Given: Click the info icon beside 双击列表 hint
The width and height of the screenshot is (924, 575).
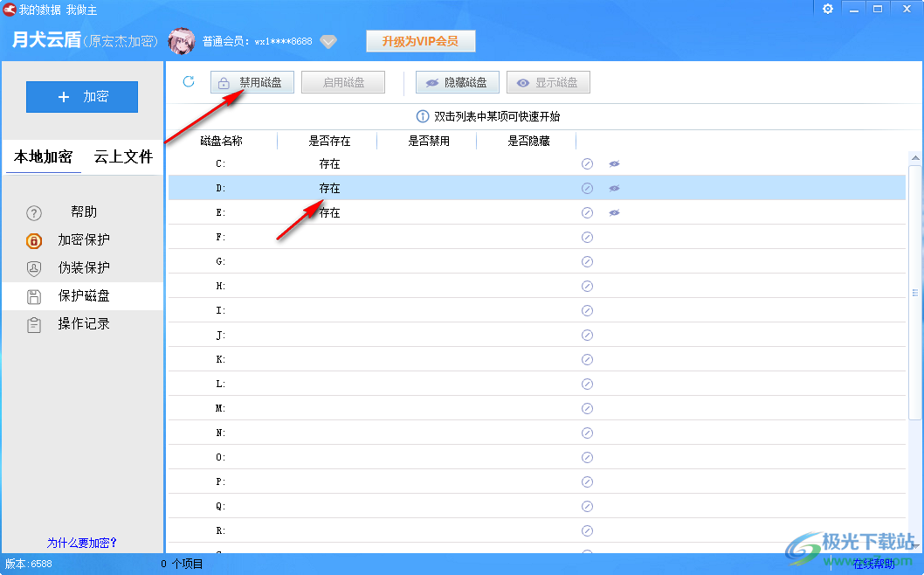Looking at the screenshot, I should (x=423, y=116).
